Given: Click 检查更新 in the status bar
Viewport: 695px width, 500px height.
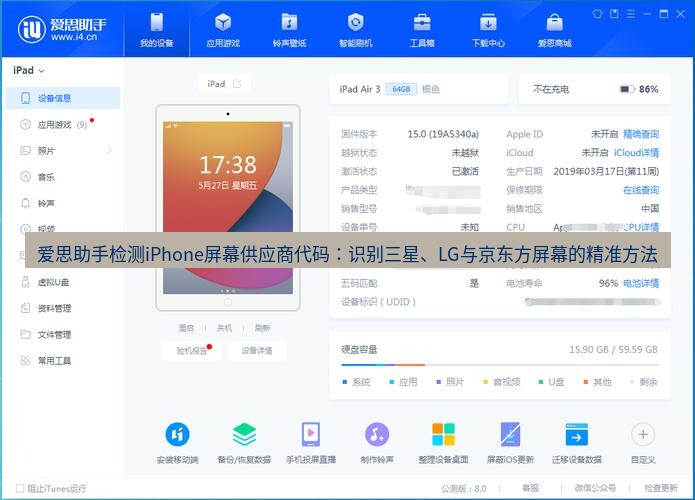Looking at the screenshot, I should point(661,488).
